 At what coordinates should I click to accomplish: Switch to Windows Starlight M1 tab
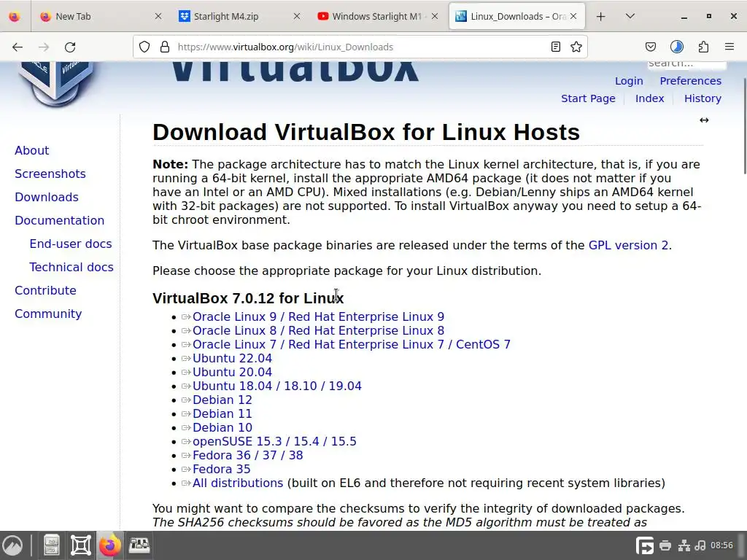click(x=377, y=16)
